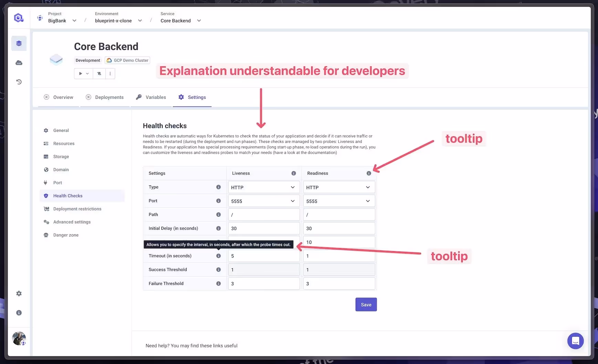Click the logs icon in action toolbar

(x=99, y=74)
